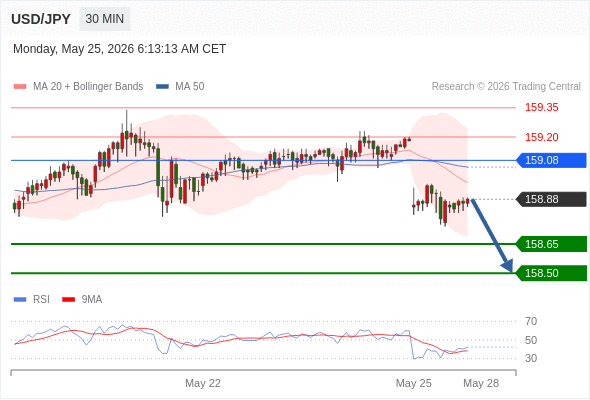Click the 158.50 green target tag
This screenshot has width=590, height=400.
pyautogui.click(x=551, y=273)
